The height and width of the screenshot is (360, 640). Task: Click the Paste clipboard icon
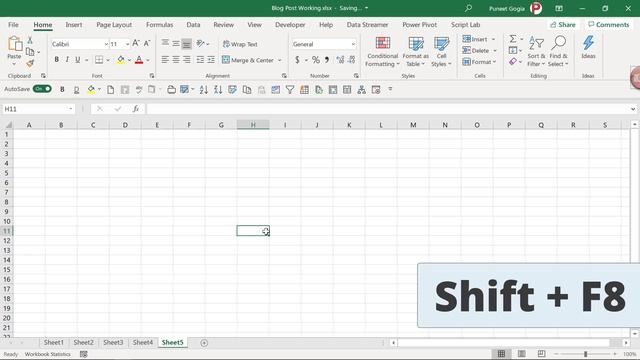tap(15, 44)
